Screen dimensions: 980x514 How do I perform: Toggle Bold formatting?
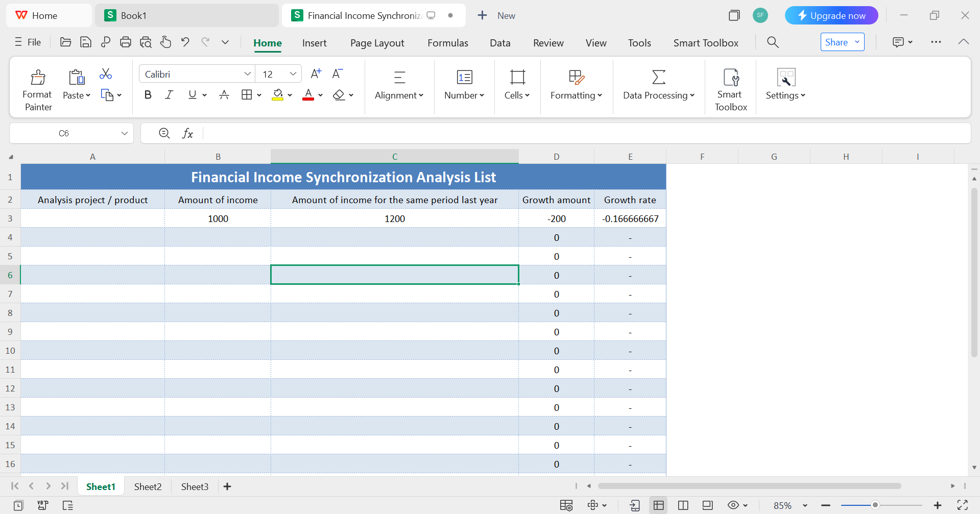pos(148,95)
